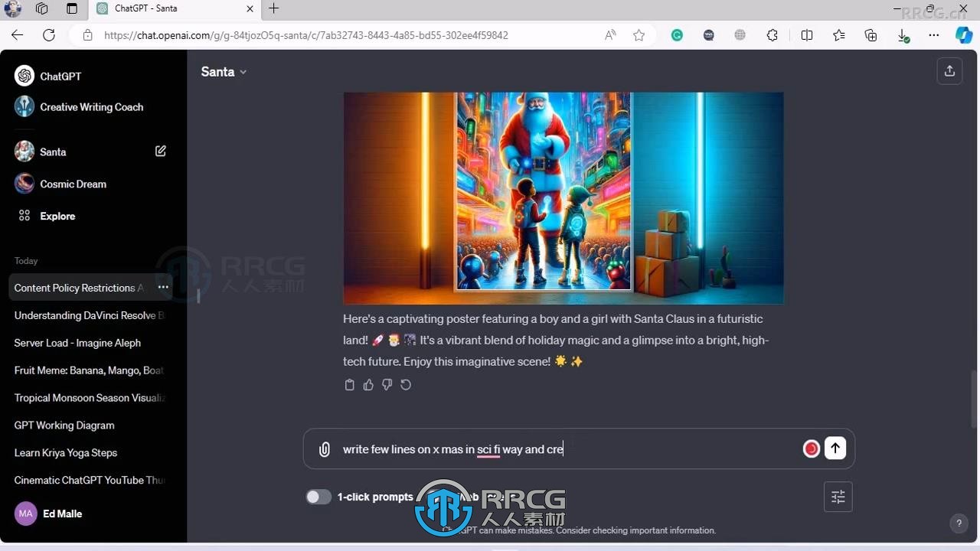Image resolution: width=980 pixels, height=551 pixels.
Task: Toggle the 1-click prompts switch
Action: (318, 497)
